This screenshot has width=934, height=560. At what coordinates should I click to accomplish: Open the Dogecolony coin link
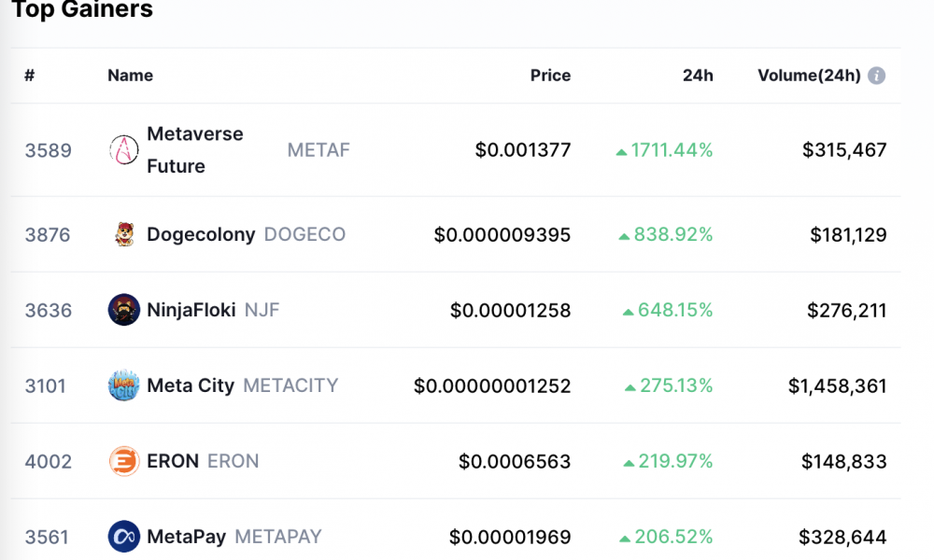[201, 234]
